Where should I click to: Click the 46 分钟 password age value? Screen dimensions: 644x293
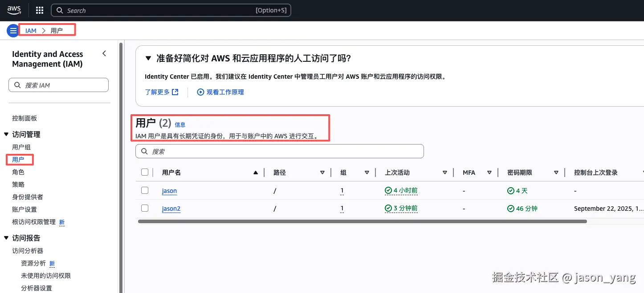pos(526,209)
